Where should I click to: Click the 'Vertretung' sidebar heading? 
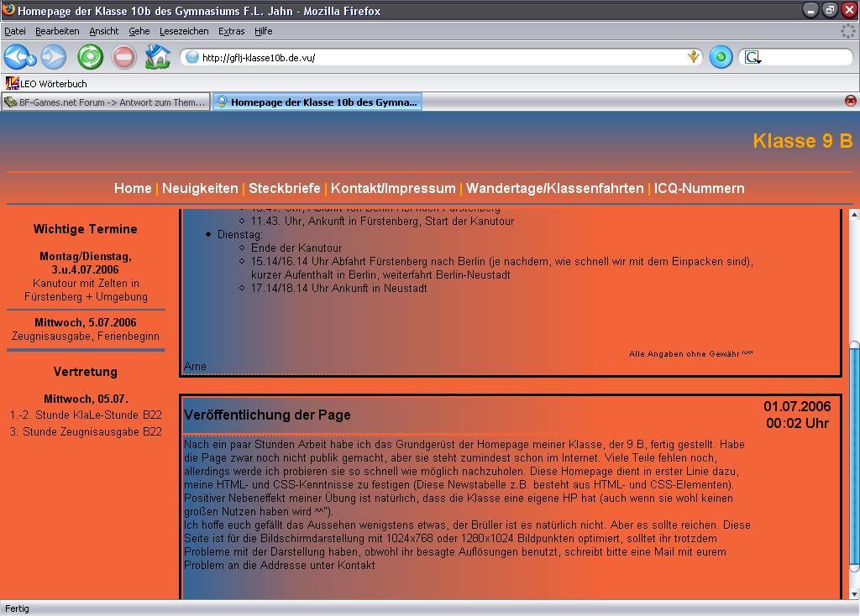[86, 372]
